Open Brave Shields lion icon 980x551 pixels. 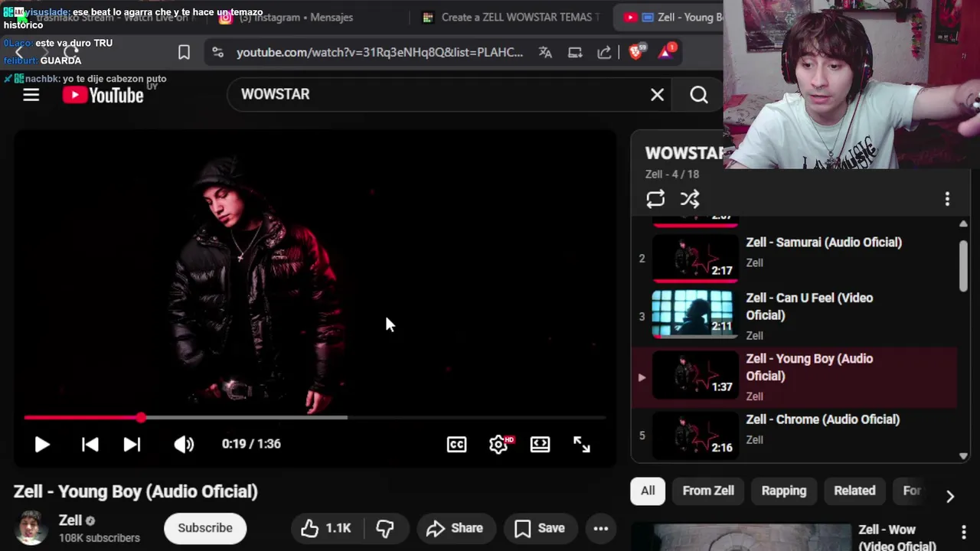[x=635, y=51]
